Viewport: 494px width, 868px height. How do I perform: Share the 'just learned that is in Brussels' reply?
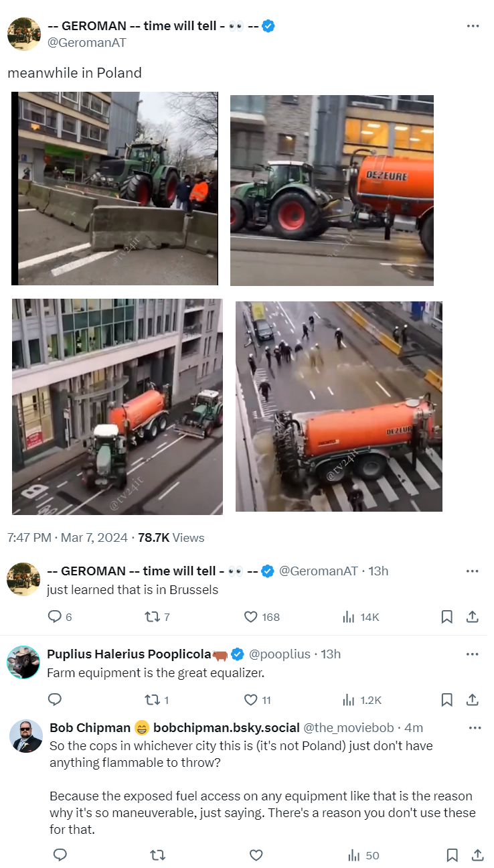click(x=472, y=617)
